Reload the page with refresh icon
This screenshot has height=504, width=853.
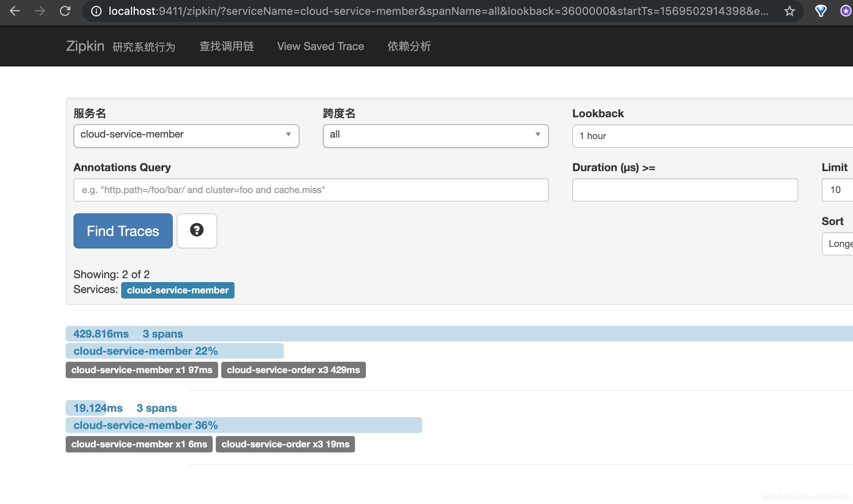click(65, 11)
